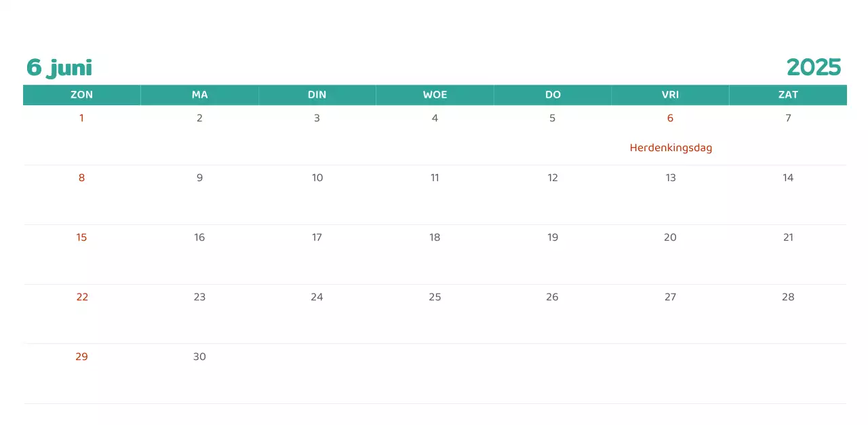Click on Sunday 1 June
The width and height of the screenshot is (868, 425).
pyautogui.click(x=81, y=119)
